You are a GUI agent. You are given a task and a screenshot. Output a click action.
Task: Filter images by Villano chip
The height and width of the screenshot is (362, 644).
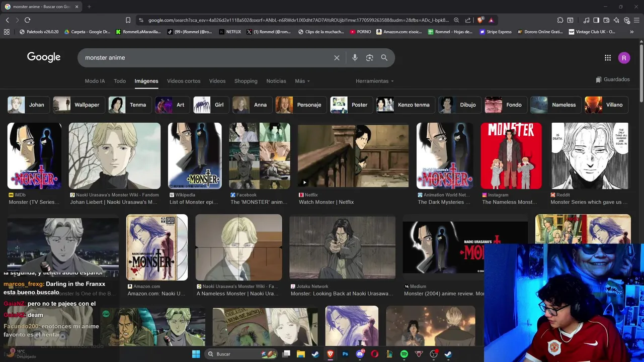pyautogui.click(x=606, y=105)
